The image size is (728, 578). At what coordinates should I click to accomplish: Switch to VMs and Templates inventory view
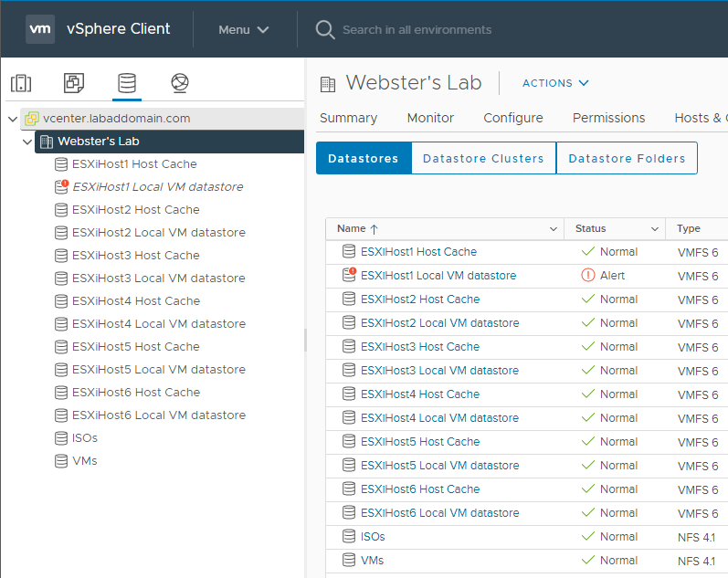74,83
